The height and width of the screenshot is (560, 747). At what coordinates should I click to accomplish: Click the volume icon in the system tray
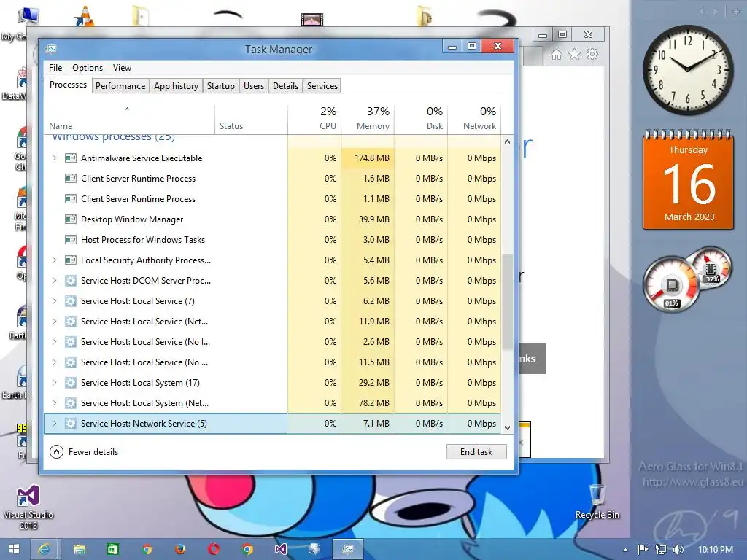678,550
